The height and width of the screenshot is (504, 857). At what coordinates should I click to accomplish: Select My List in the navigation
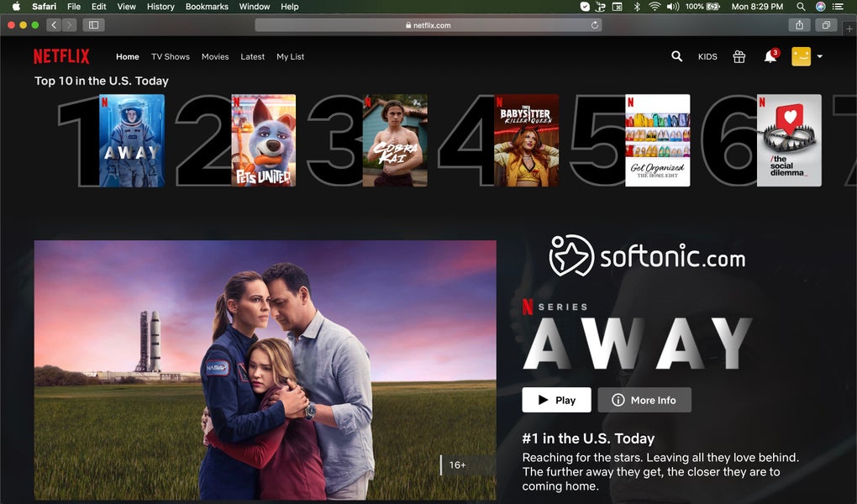coord(290,56)
